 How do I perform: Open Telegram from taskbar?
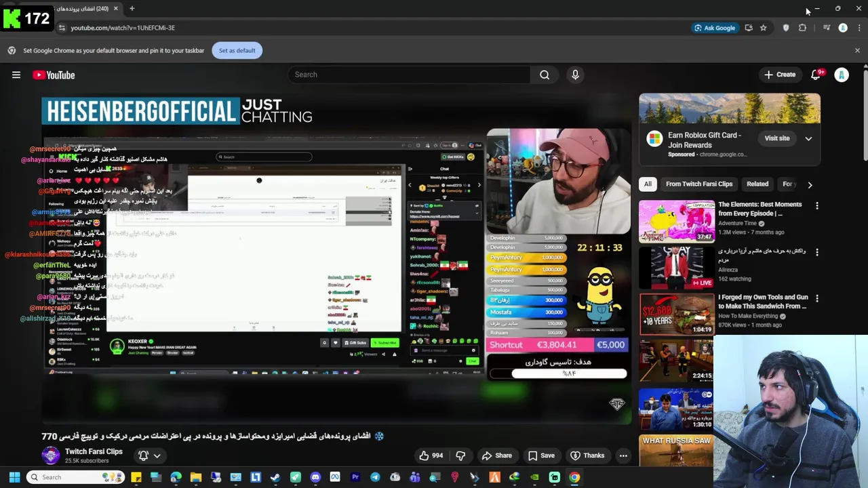(x=375, y=477)
